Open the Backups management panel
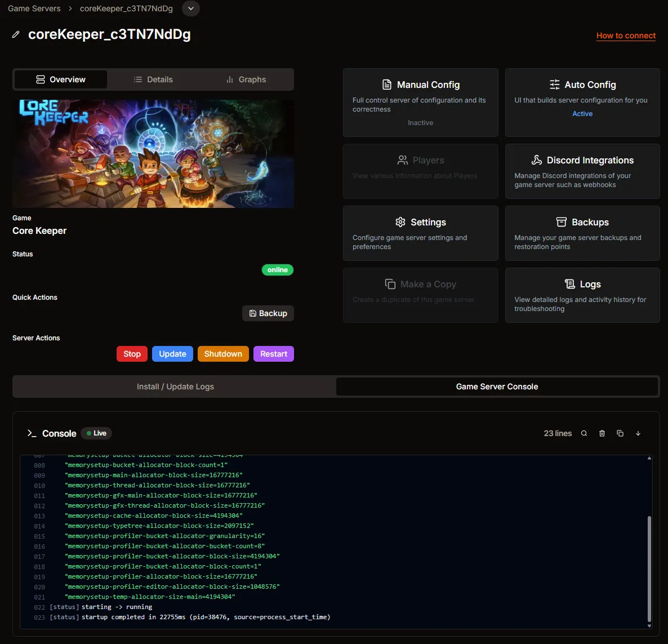Image resolution: width=668 pixels, height=644 pixels. [582, 233]
